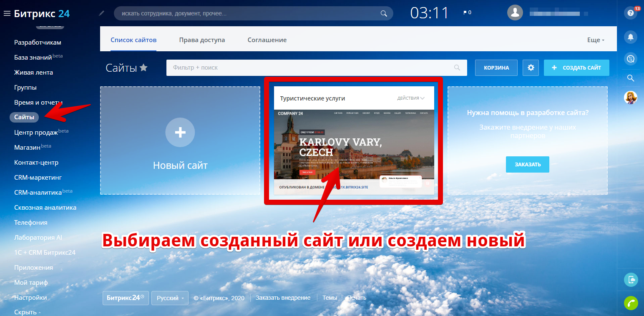Open Телефония menu item

[31, 223]
